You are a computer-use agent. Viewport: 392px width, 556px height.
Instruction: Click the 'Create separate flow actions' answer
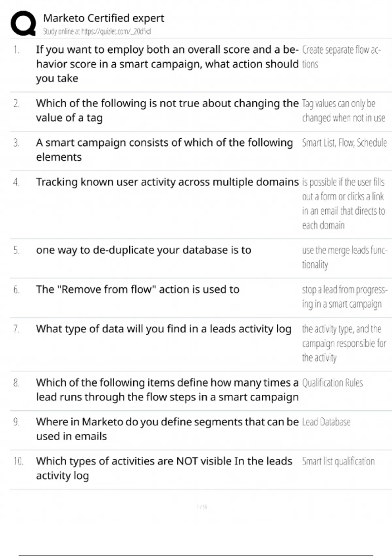(x=341, y=57)
